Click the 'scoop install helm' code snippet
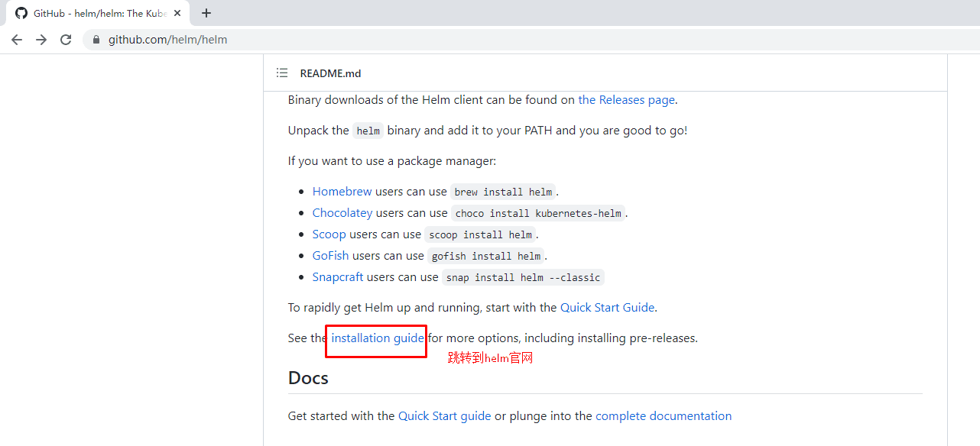The height and width of the screenshot is (446, 980). point(480,234)
